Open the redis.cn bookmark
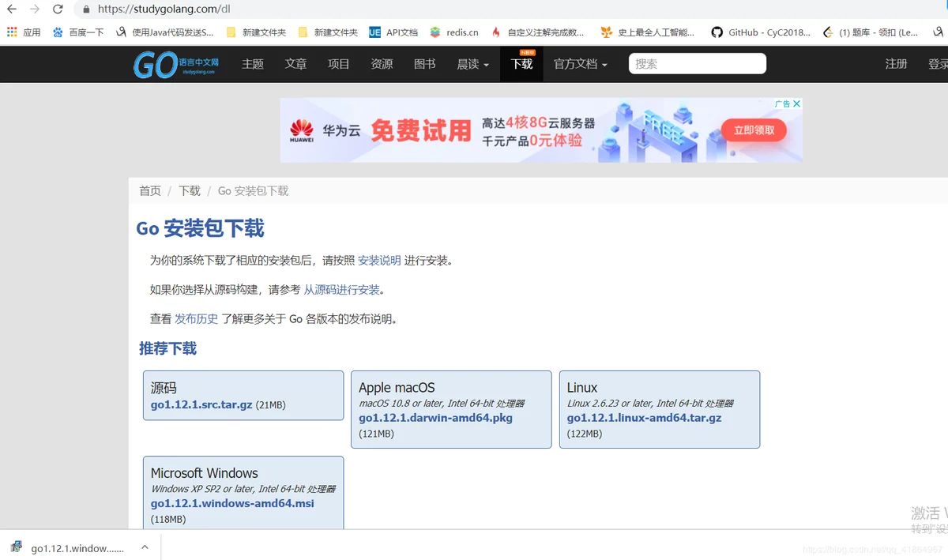 (x=454, y=32)
